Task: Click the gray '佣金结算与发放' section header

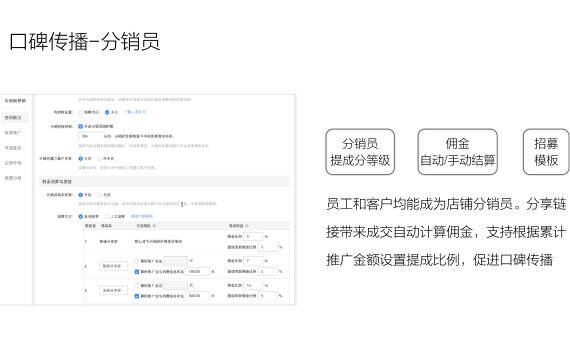Action: tap(164, 181)
